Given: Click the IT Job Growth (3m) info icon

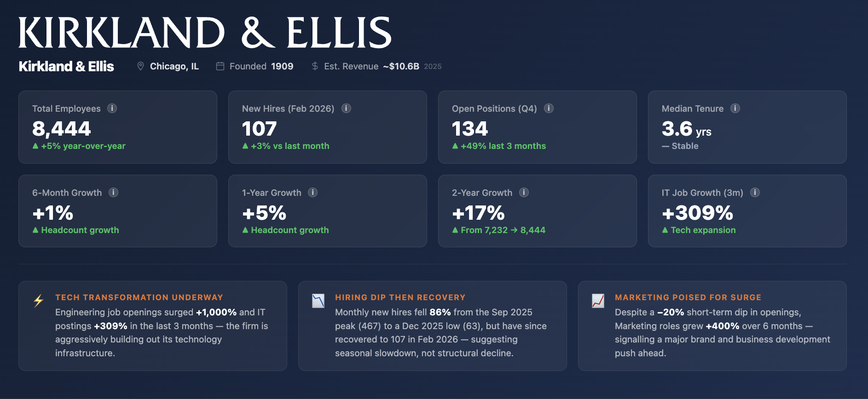Looking at the screenshot, I should 755,193.
